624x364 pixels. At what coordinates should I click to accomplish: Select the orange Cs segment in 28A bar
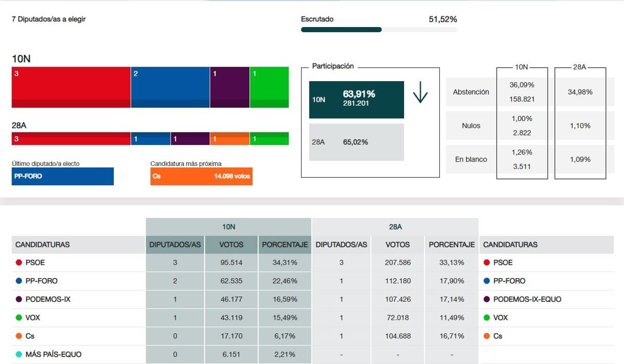click(229, 139)
